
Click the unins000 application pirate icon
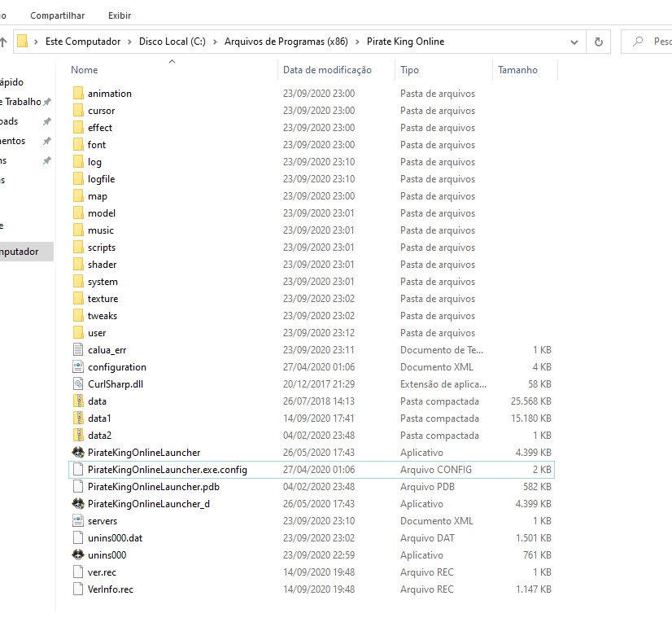78,554
